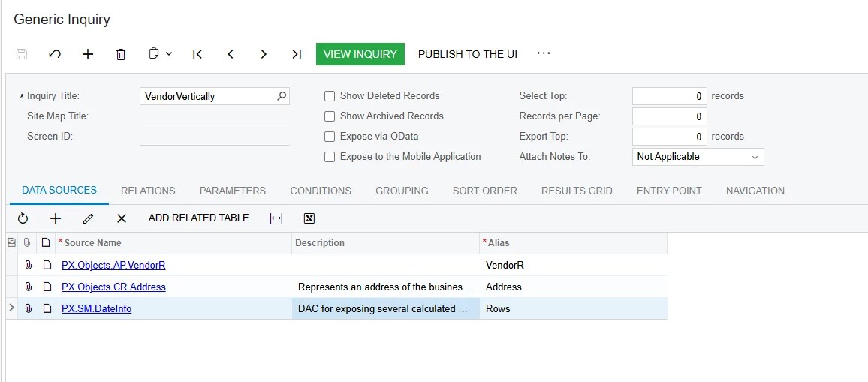Viewport: 868px width, 382px height.
Task: Click the grid Refresh icon
Action: pyautogui.click(x=23, y=218)
